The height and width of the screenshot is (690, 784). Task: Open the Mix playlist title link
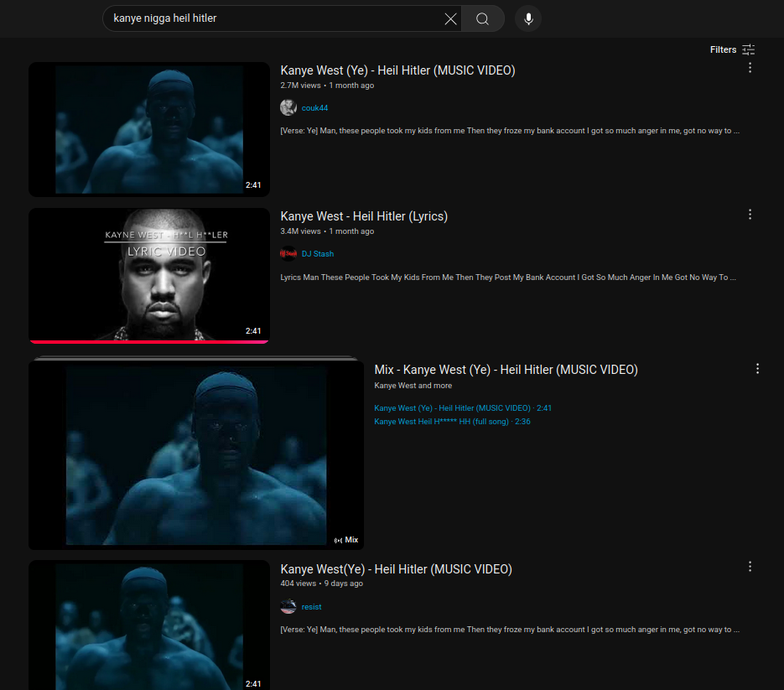point(506,370)
